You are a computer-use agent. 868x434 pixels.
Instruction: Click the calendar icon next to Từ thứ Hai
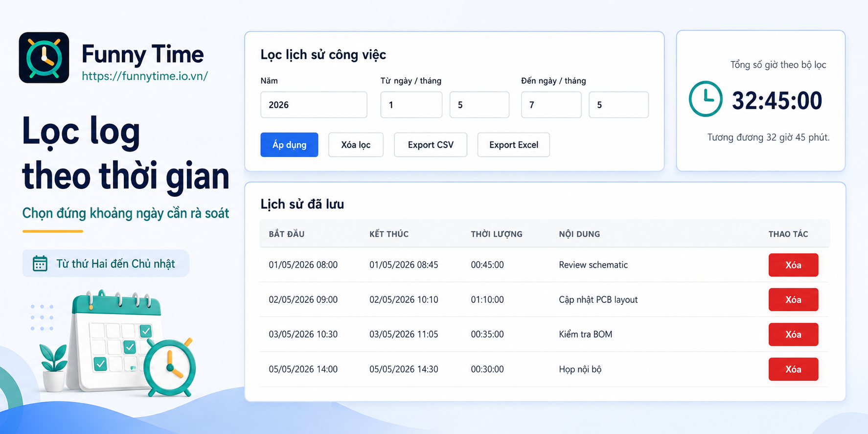tap(40, 263)
